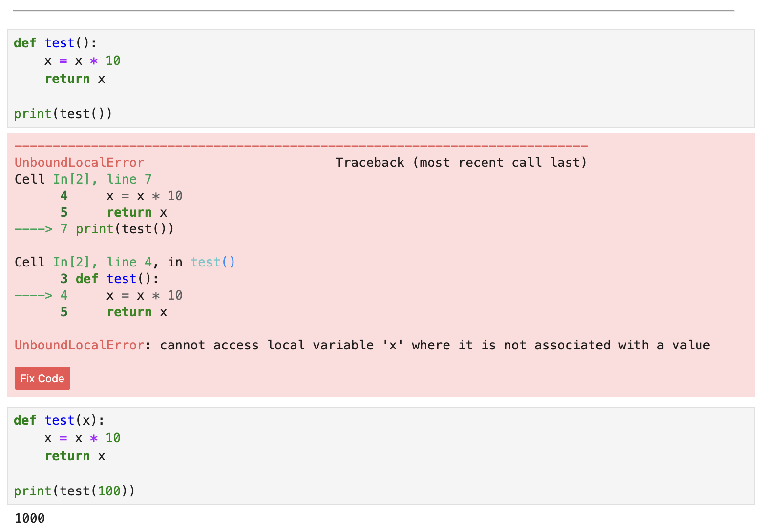This screenshot has height=532, width=761.
Task: Click 'def test(x):' in the second code cell
Action: pos(59,420)
